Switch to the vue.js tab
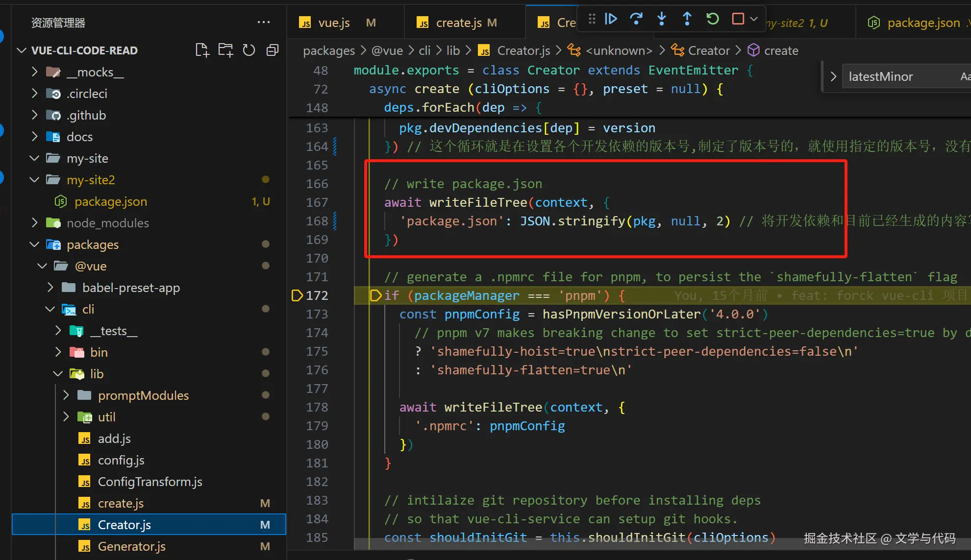 (333, 23)
